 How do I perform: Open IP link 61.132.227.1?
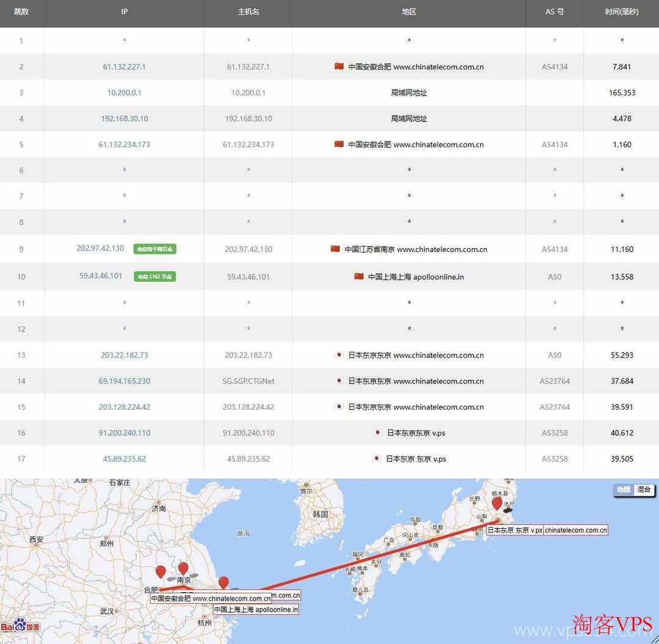pyautogui.click(x=124, y=67)
